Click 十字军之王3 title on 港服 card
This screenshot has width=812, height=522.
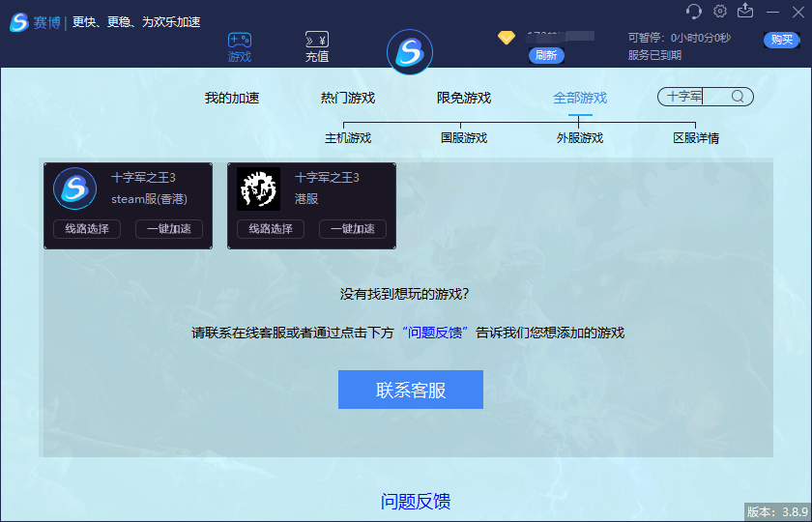tap(327, 178)
